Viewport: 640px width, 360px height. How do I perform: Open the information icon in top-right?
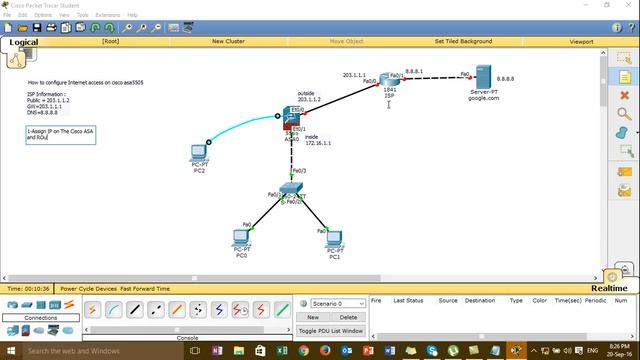coord(617,27)
